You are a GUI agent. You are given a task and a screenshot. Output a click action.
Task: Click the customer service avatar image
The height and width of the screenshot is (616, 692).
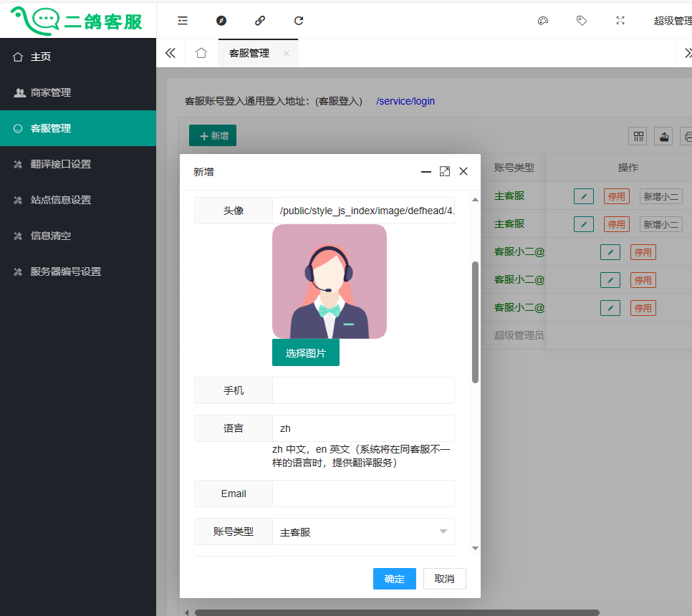[330, 281]
